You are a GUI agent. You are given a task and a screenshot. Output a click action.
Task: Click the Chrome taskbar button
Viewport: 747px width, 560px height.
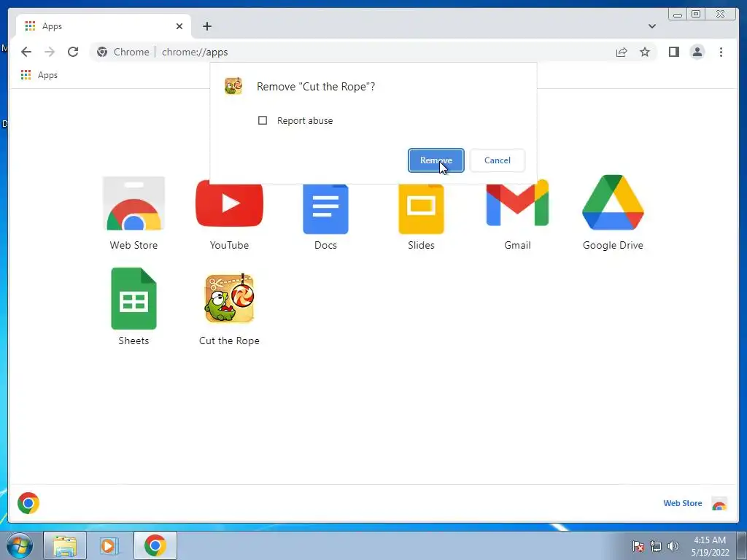point(155,545)
